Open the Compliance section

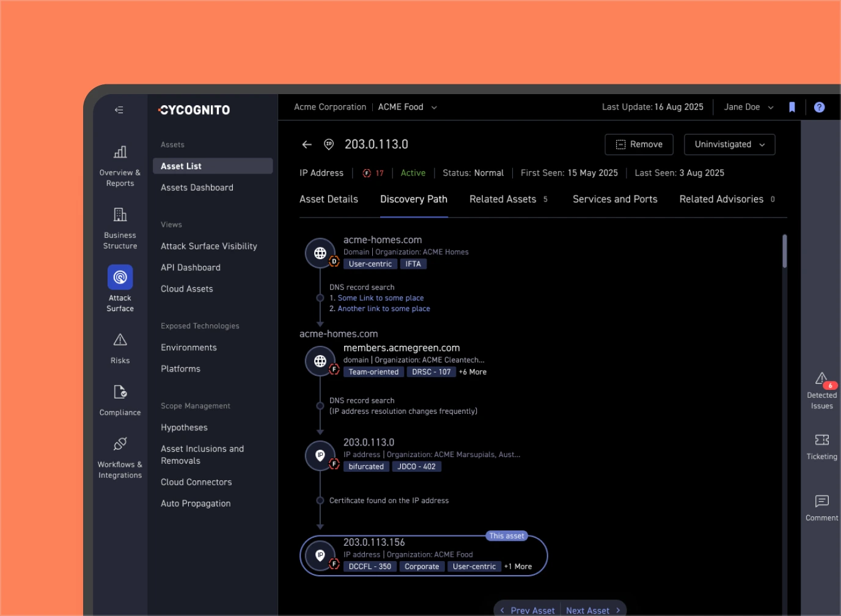[120, 400]
